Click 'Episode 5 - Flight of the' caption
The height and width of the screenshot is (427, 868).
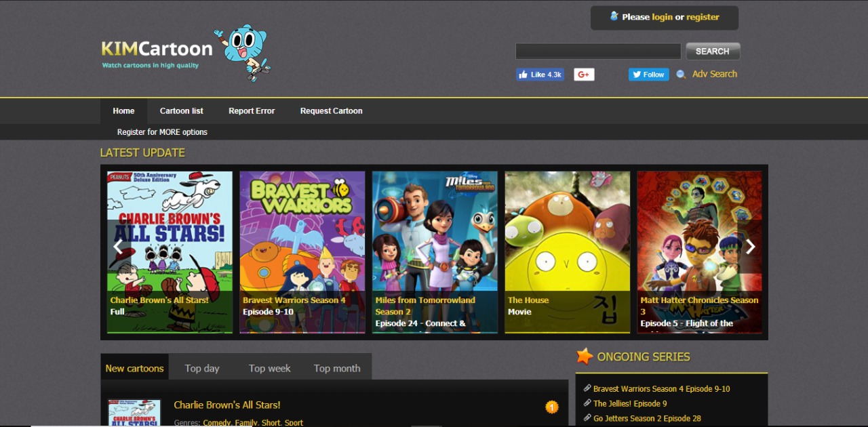tap(687, 323)
